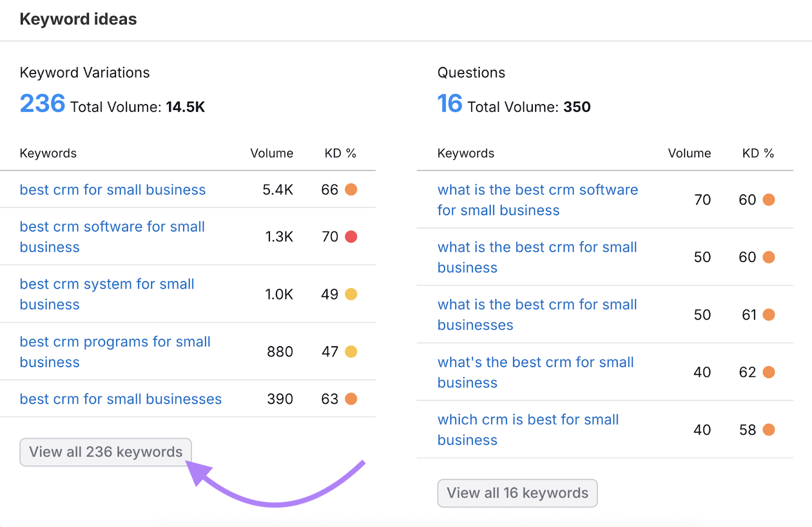Image resolution: width=812 pixels, height=527 pixels.
Task: Click the Volume column header in Questions list
Action: tap(689, 153)
